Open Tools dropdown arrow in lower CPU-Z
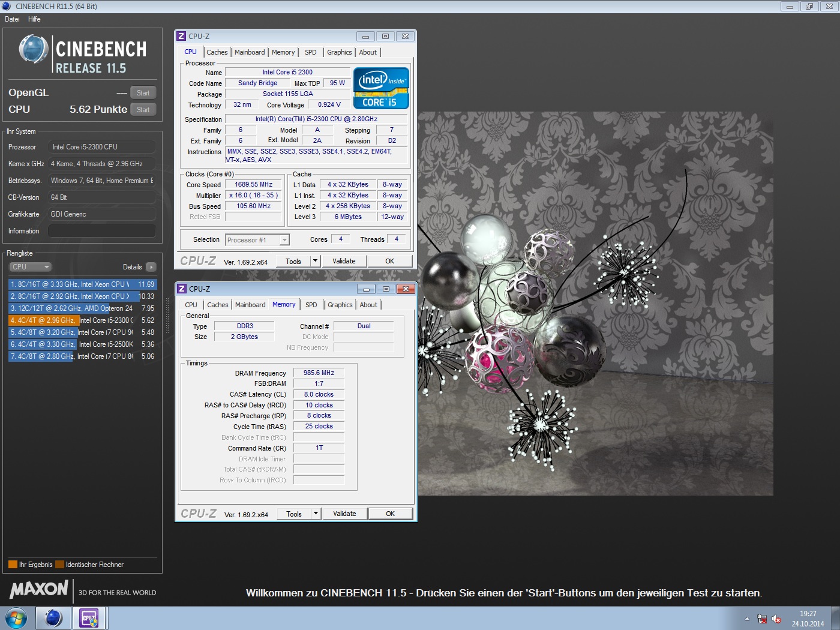 tap(316, 514)
